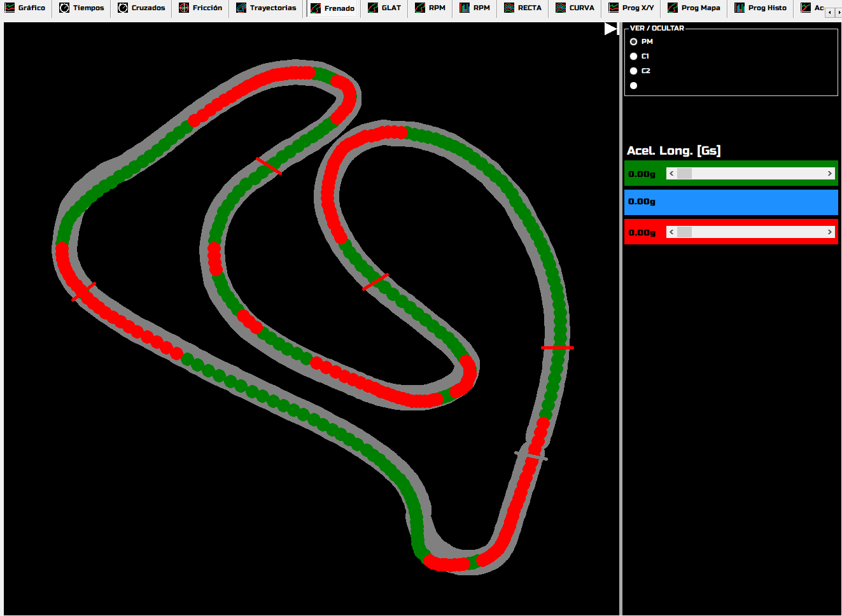Click the GLAT tab icon
The height and width of the screenshot is (616, 842).
tap(373, 8)
